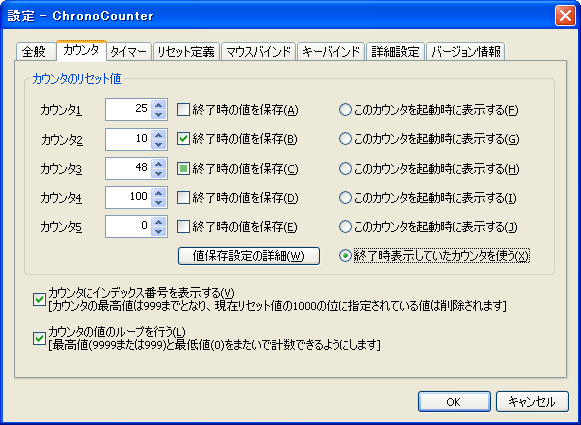Viewport: 581px width, 425px height.
Task: Click the キャンセル button
Action: pyautogui.click(x=532, y=402)
